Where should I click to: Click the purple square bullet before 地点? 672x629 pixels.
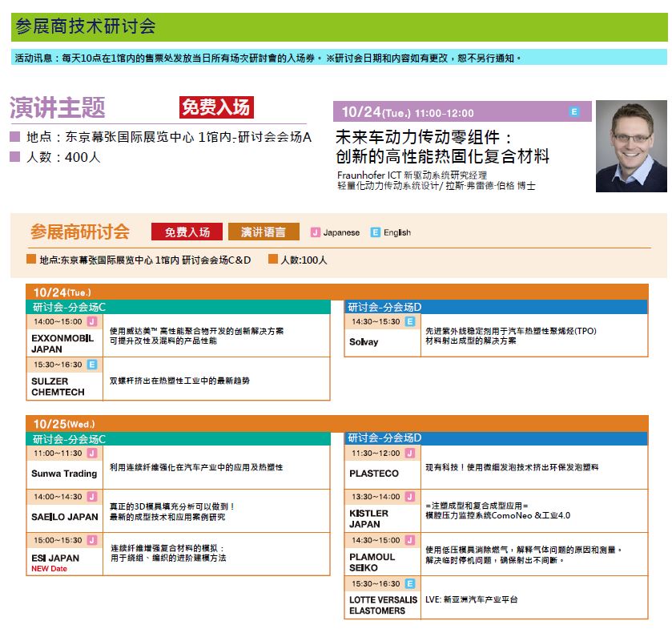coord(15,137)
